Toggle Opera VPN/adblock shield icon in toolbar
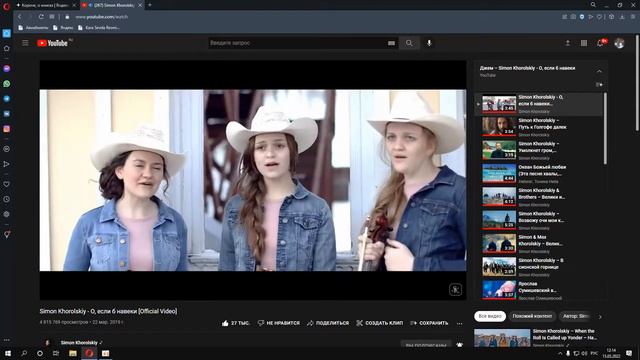This screenshot has height=360, width=640. pos(582,17)
